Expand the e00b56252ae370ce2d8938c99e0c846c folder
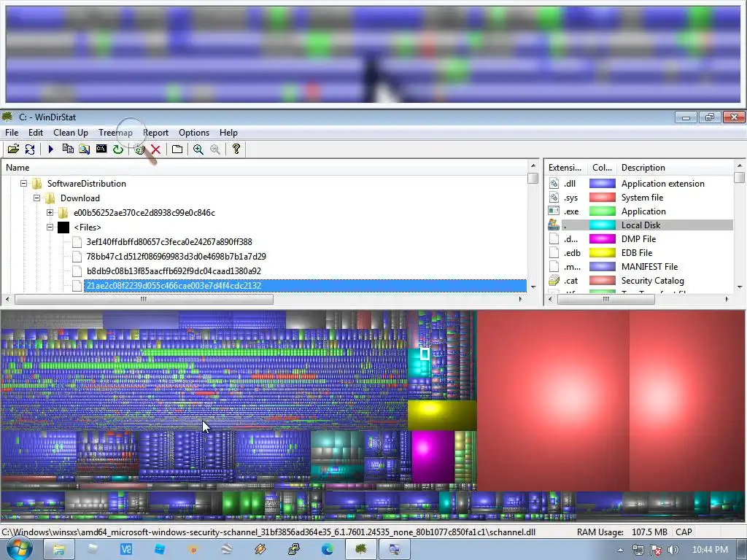This screenshot has height=560, width=747. pos(50,212)
